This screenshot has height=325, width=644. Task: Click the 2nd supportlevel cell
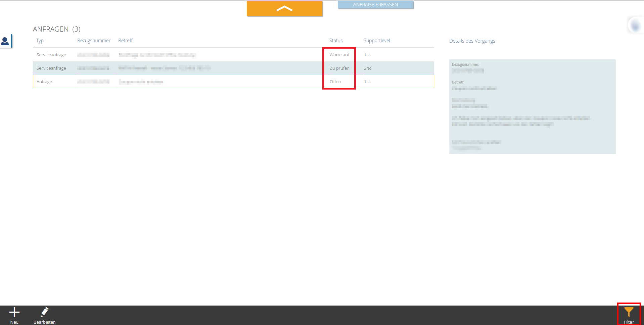coord(368,68)
